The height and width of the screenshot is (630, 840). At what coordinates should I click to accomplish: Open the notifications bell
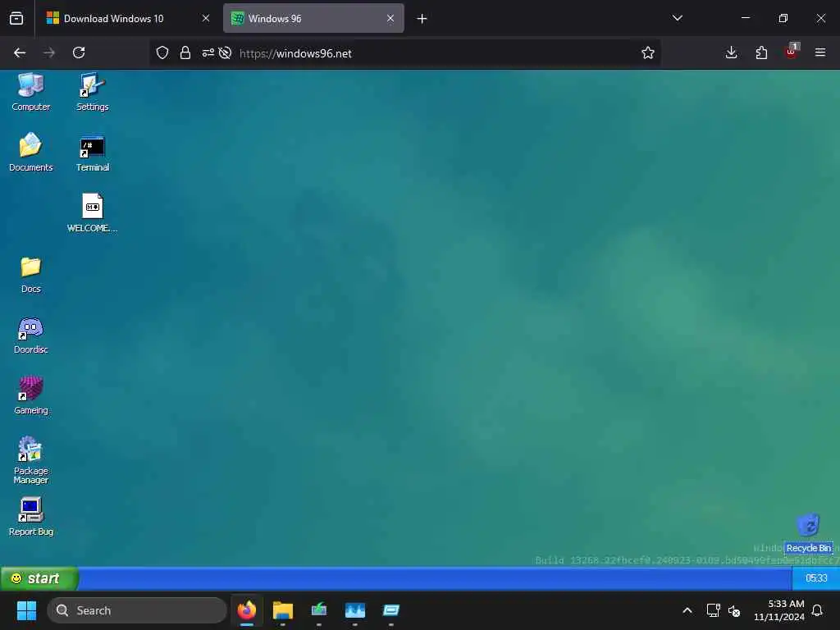817,610
